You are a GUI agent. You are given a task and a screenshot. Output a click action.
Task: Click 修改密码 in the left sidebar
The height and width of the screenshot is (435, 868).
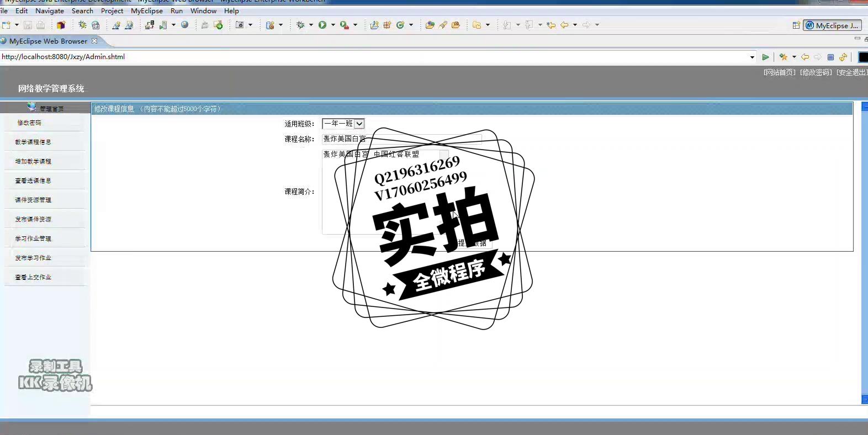(29, 123)
